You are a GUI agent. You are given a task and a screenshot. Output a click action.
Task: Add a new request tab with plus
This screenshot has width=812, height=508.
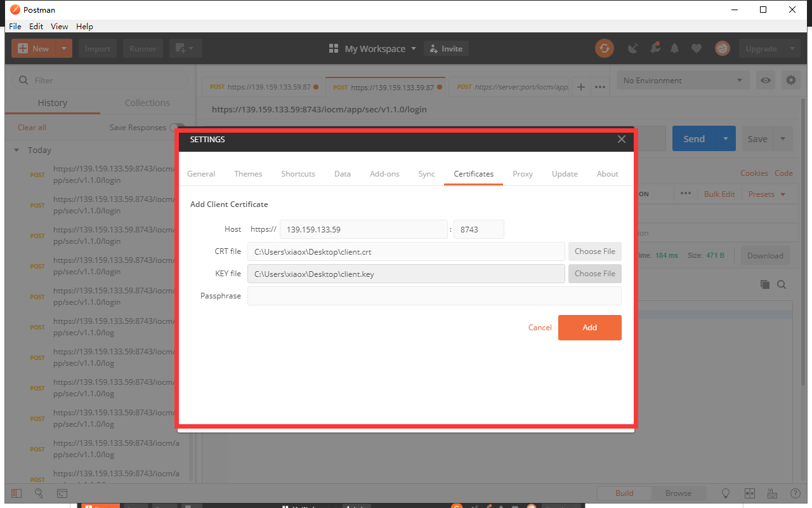coord(580,87)
